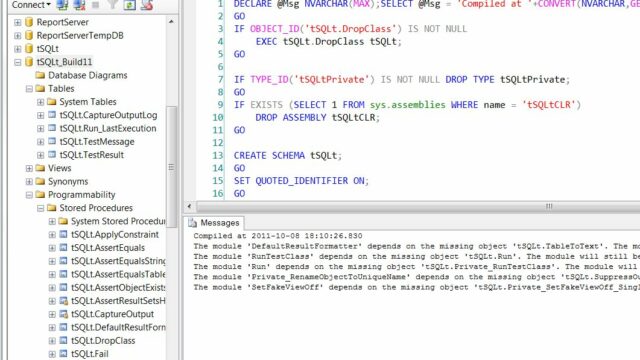
Task: Click message about module 'RunTestClass'
Action: click(x=416, y=256)
